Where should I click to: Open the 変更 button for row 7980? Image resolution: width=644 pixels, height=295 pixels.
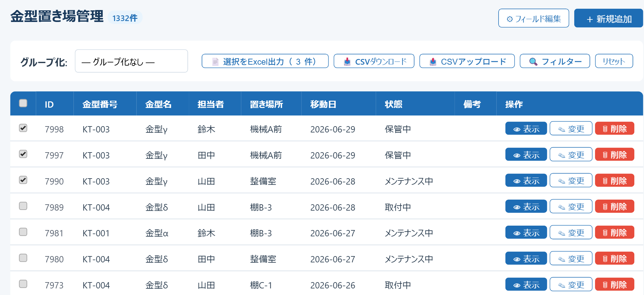(x=571, y=258)
